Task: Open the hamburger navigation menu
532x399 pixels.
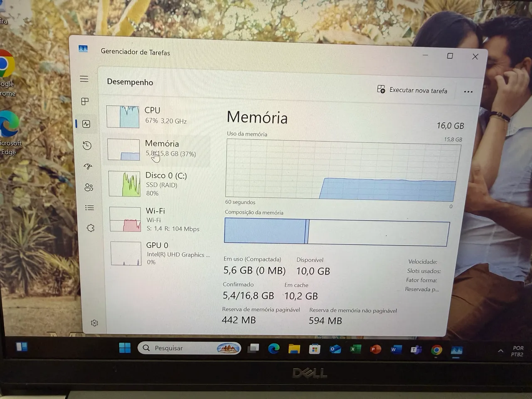Action: [x=84, y=79]
